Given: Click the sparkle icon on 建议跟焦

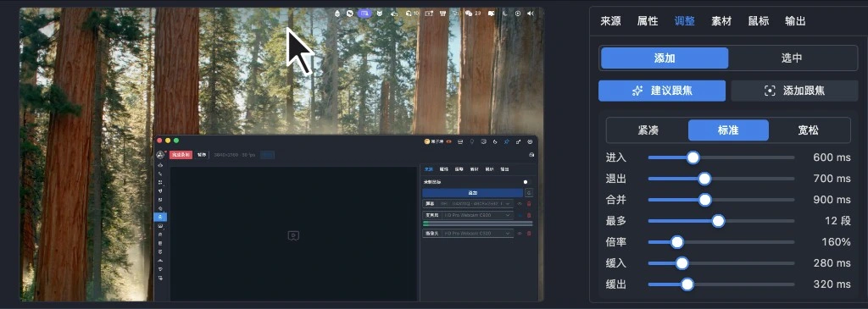Looking at the screenshot, I should pyautogui.click(x=637, y=91).
